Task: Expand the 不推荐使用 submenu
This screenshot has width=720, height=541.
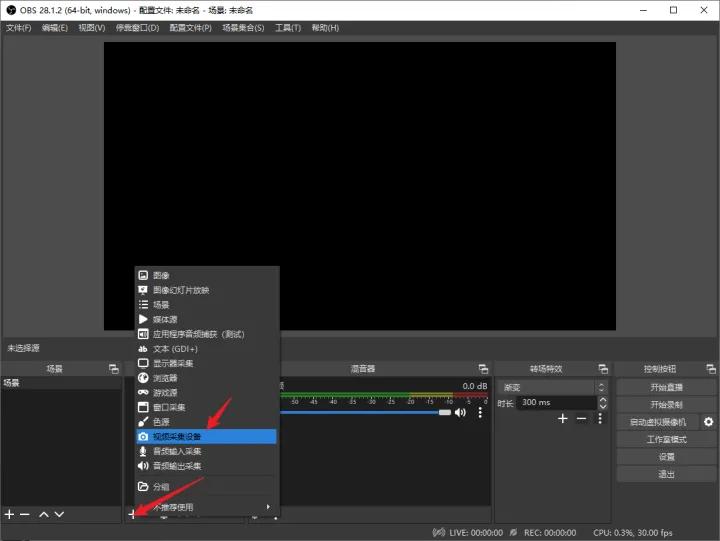Action: pos(207,507)
